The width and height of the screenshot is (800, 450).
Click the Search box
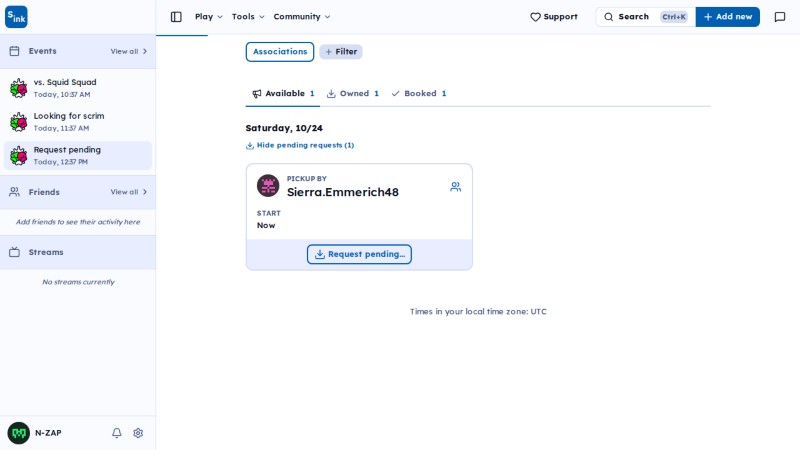point(645,17)
